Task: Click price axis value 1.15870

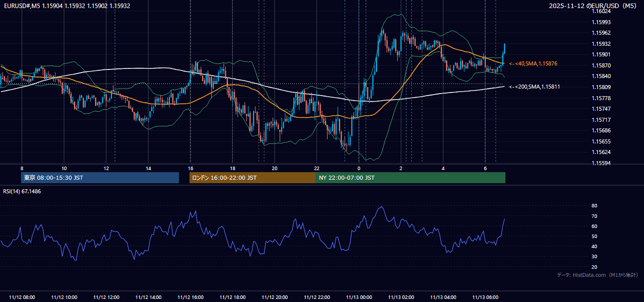Action: (601, 65)
